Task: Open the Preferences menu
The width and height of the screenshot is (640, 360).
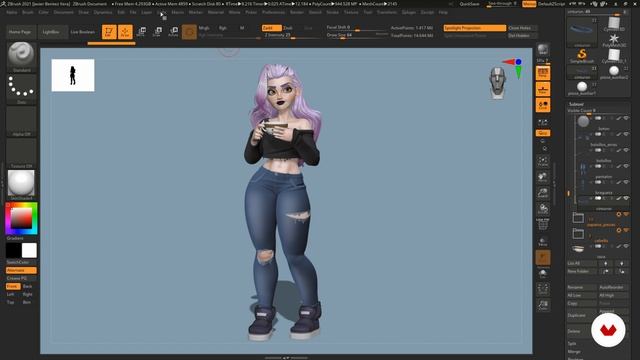Action: (x=273, y=12)
